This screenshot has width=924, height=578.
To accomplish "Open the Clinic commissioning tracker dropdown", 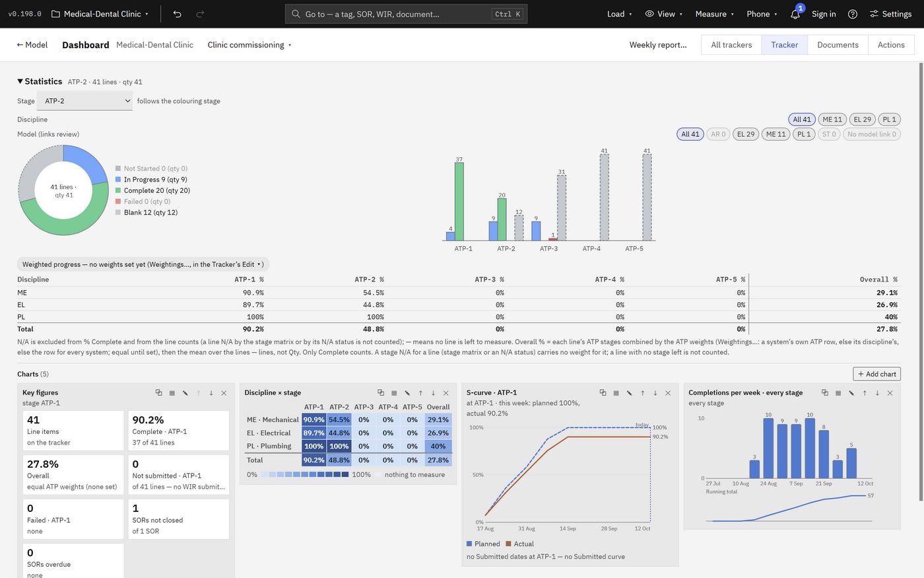I will [249, 45].
